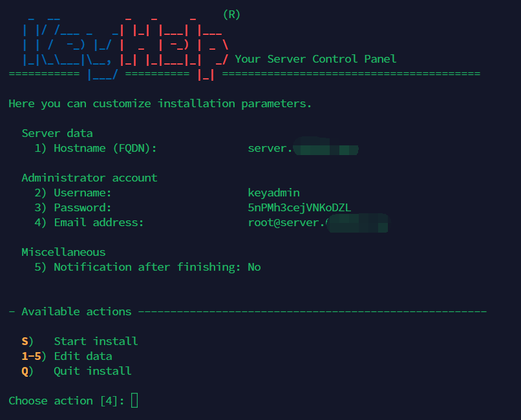
Task: Click the keyadmin username value
Action: tap(273, 193)
